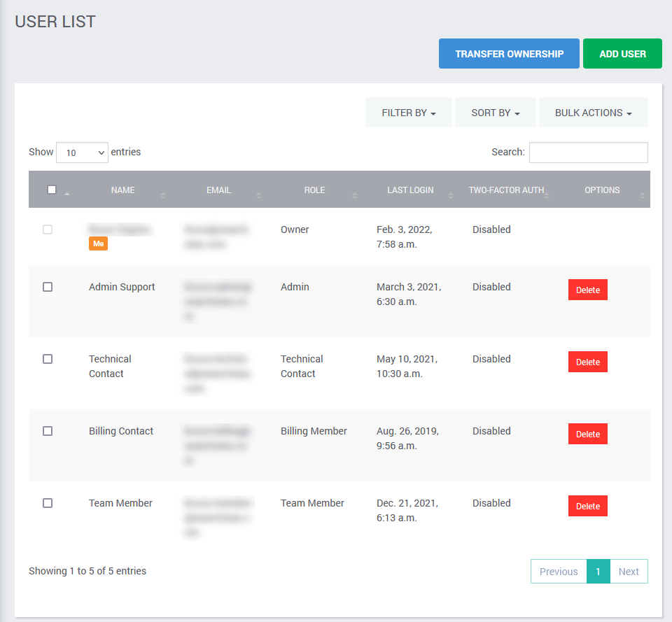Focus the Search input field
Image resolution: width=672 pixels, height=622 pixels.
(x=588, y=153)
